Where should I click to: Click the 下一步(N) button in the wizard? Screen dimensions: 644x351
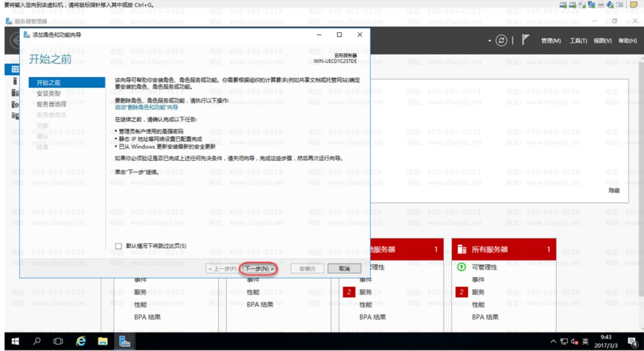259,269
